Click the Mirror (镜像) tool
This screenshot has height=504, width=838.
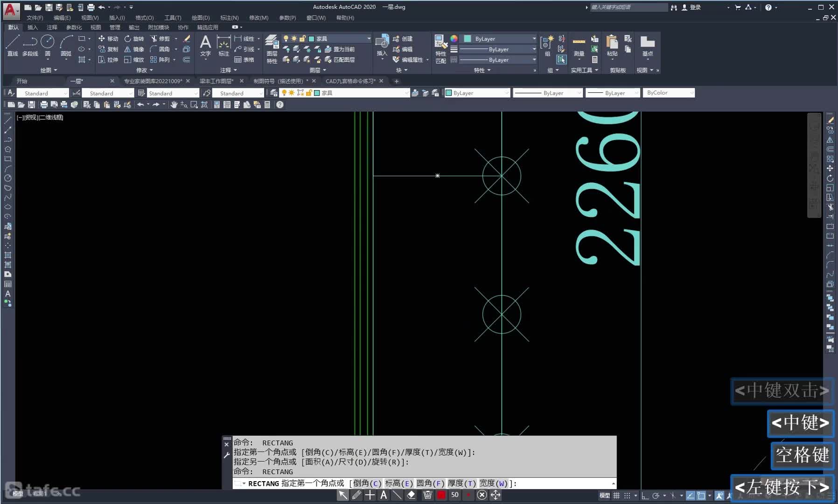point(134,49)
